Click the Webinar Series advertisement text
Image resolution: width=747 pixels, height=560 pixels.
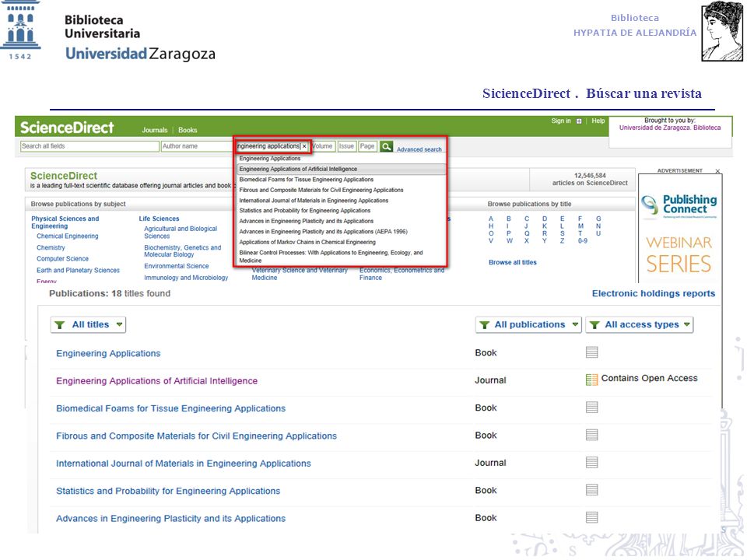click(x=679, y=254)
